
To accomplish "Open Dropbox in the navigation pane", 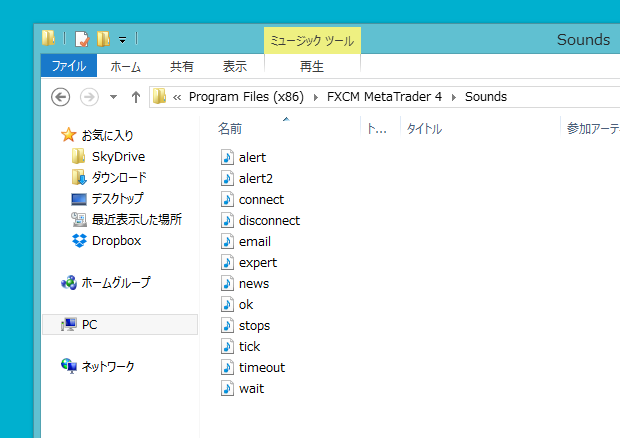I will [x=116, y=240].
